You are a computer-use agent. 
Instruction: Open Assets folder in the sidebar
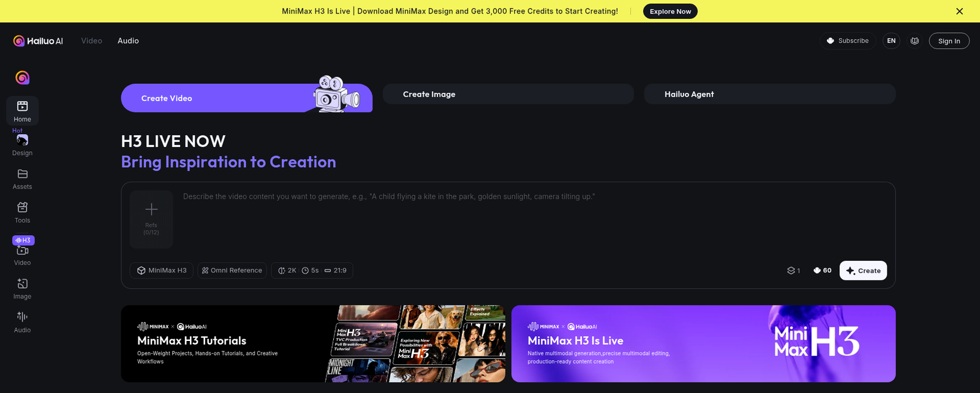(x=23, y=179)
